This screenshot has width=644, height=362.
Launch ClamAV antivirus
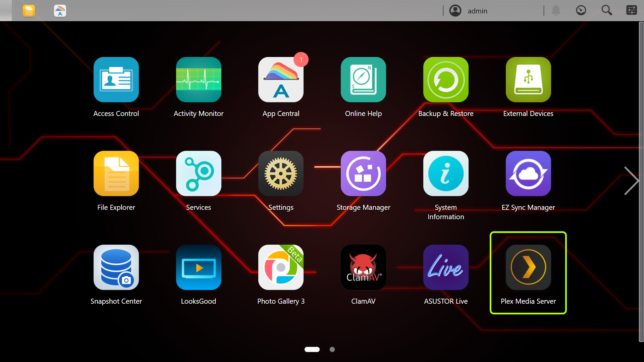(363, 267)
